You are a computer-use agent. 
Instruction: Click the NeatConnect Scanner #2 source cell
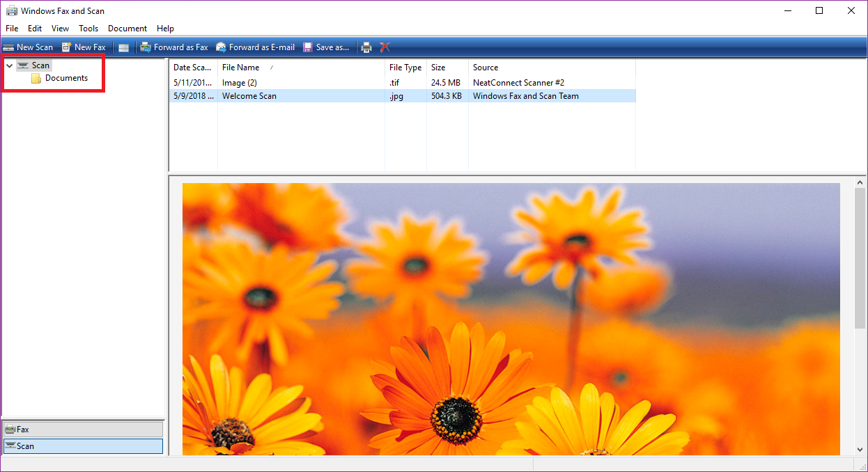(518, 83)
